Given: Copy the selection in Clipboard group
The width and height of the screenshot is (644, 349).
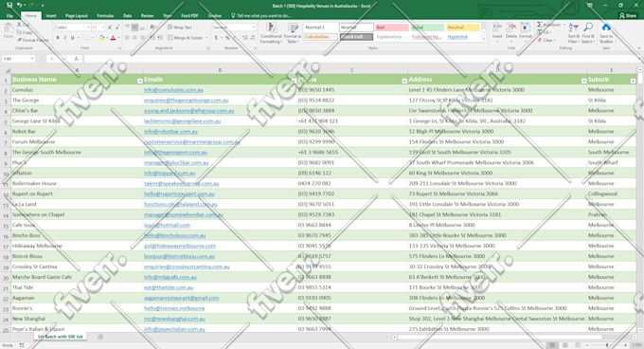Looking at the screenshot, I should (25, 32).
